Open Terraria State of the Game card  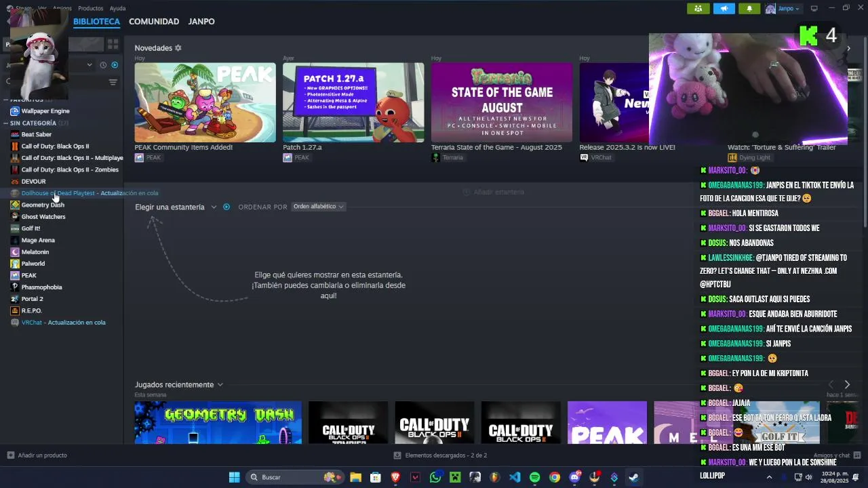pos(502,103)
